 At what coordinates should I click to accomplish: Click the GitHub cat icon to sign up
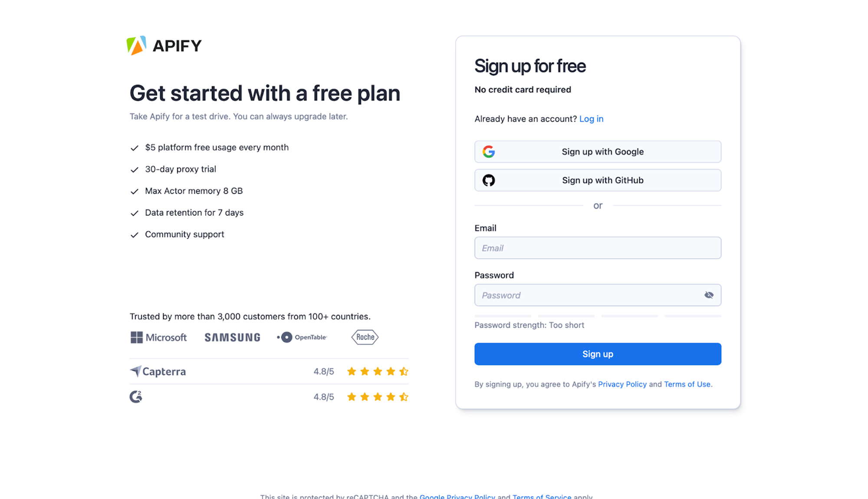489,180
